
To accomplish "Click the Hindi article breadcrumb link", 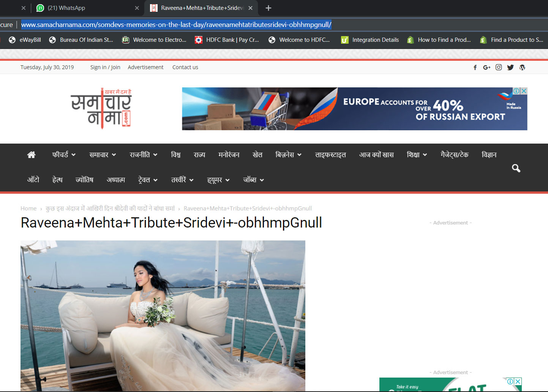I will (x=110, y=209).
